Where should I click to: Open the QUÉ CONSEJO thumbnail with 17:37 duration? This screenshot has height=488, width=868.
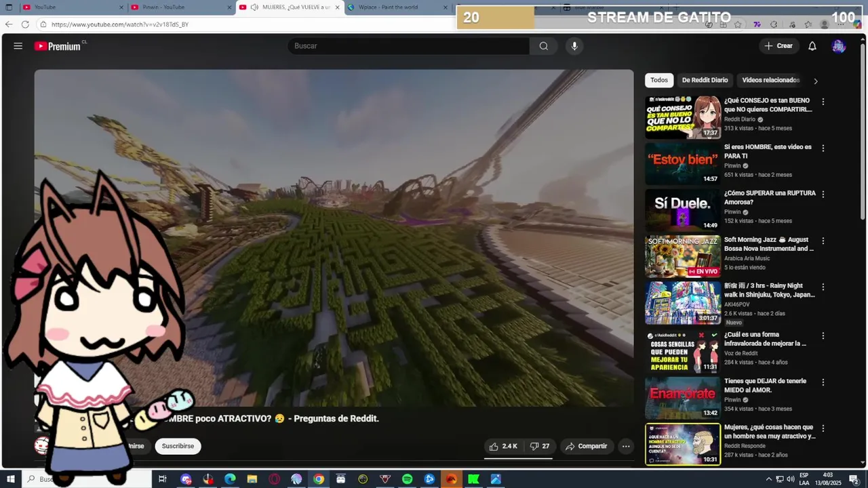pyautogui.click(x=683, y=117)
